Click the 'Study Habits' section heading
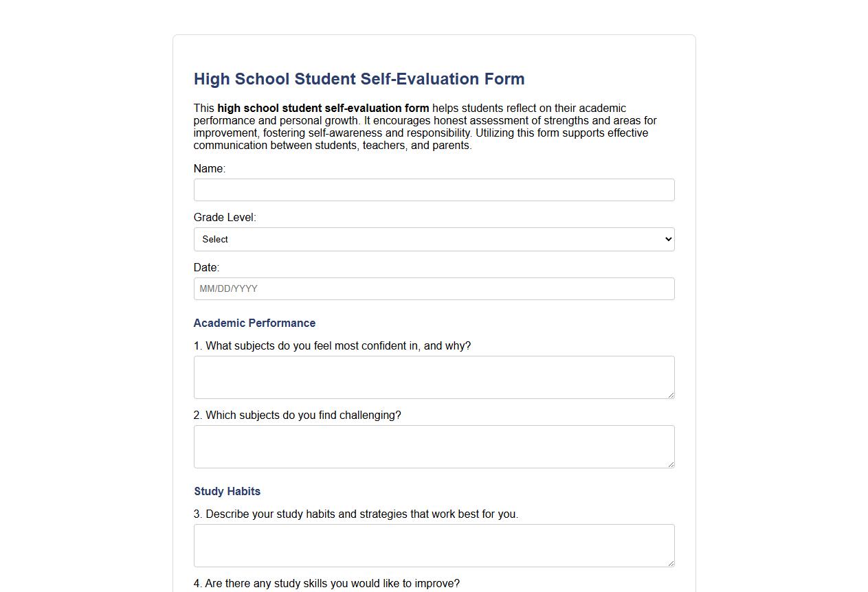 tap(227, 492)
